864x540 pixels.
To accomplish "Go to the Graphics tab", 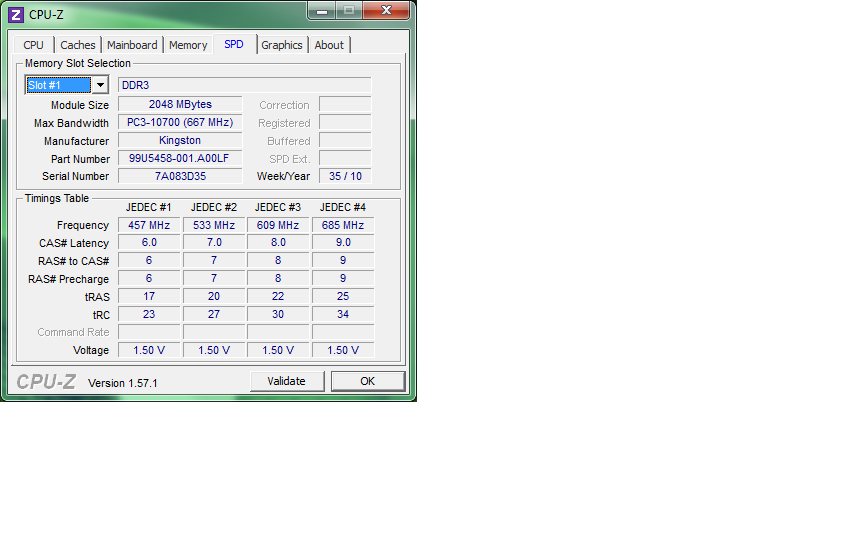I will point(282,45).
